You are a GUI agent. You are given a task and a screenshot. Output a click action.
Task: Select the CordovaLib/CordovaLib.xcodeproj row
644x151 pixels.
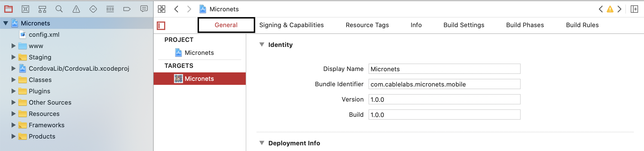77,68
